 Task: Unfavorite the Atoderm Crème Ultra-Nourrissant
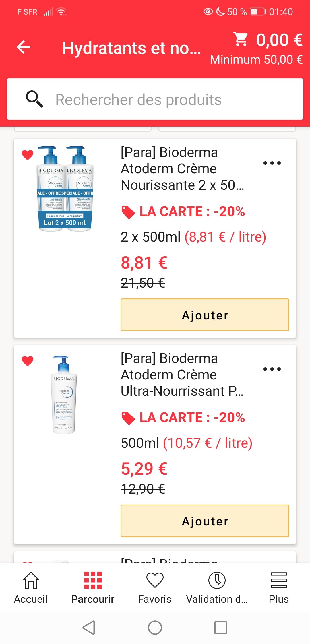[x=28, y=361]
